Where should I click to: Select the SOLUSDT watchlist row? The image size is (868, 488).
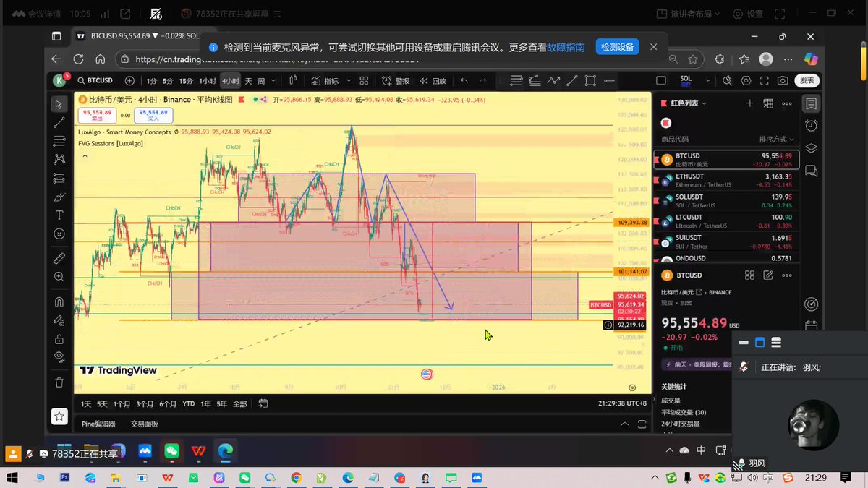725,200
